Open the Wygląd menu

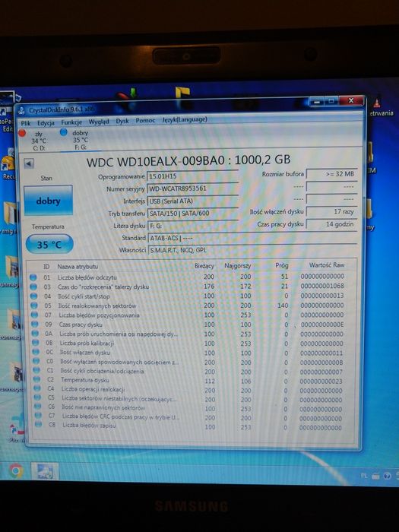(99, 122)
